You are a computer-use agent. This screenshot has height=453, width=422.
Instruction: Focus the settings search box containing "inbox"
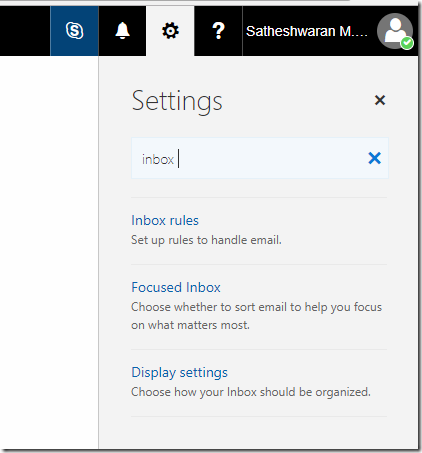point(260,158)
